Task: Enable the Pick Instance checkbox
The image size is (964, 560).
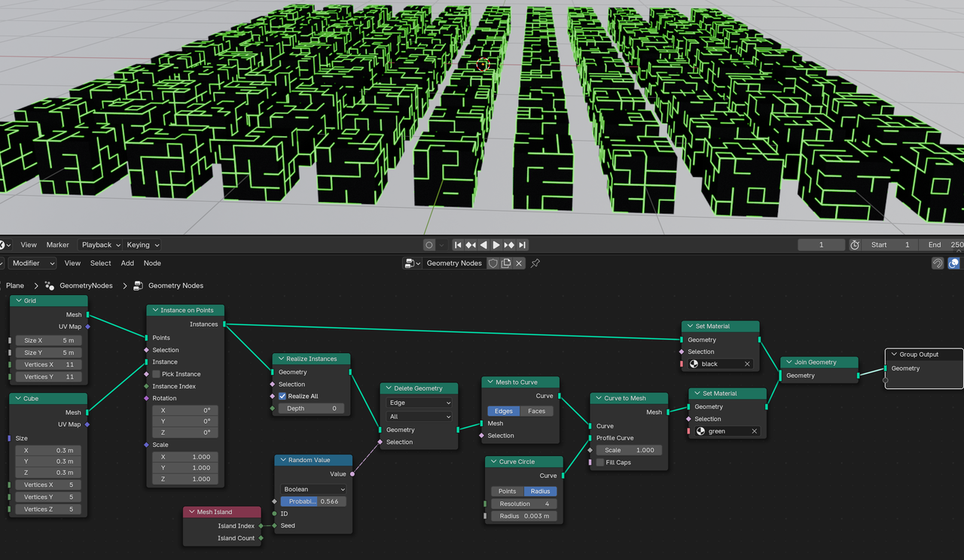Action: [156, 374]
